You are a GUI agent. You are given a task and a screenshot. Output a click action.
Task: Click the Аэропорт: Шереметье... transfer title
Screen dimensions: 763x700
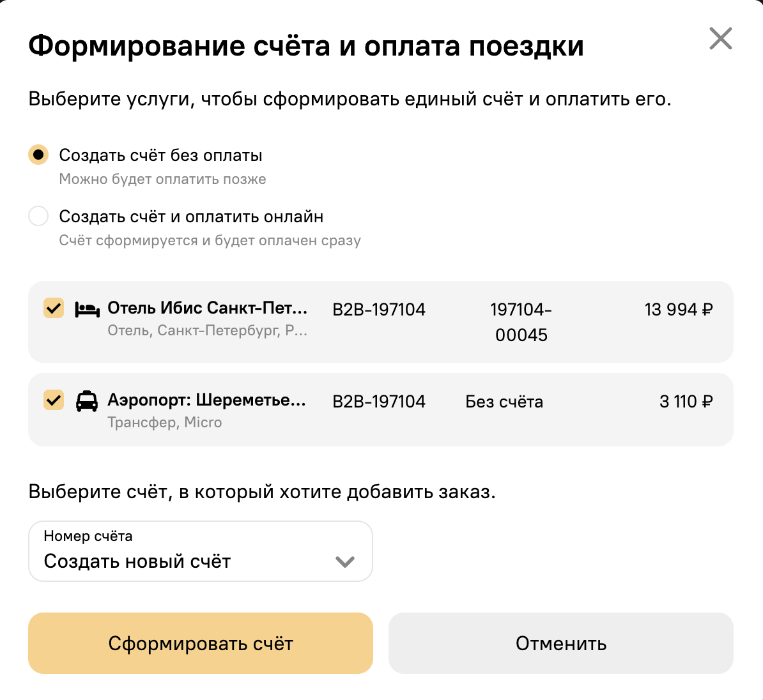pos(207,399)
